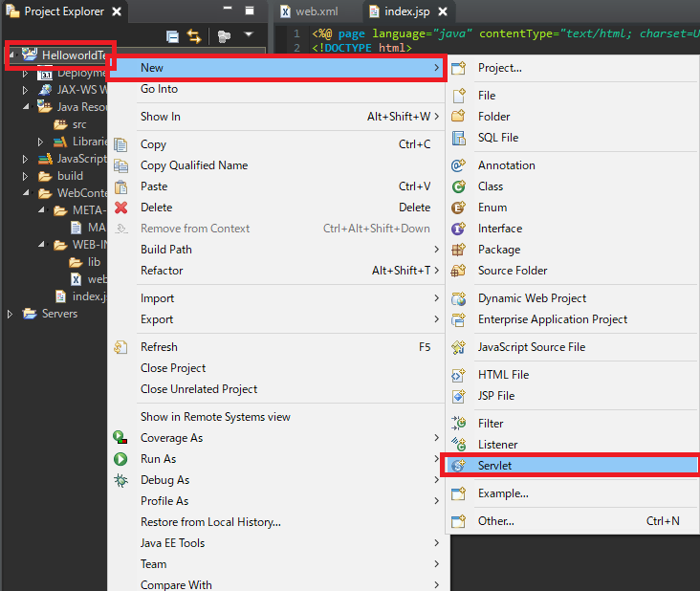Minimize the Project Explorer panel

(x=228, y=9)
